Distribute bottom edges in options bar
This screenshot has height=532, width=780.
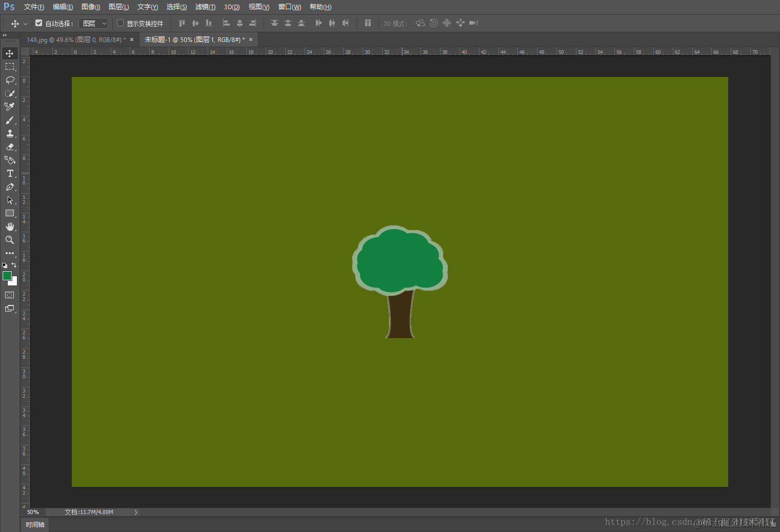(301, 23)
